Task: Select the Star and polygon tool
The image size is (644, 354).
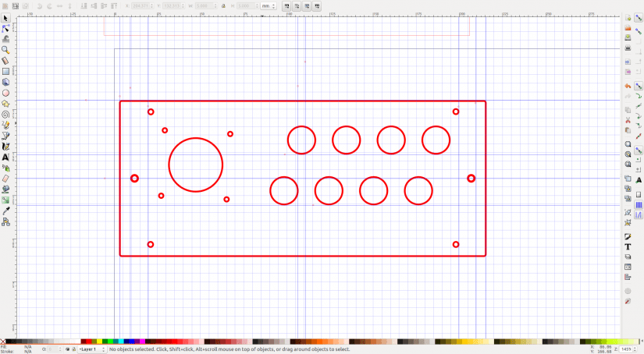Action: click(x=5, y=104)
